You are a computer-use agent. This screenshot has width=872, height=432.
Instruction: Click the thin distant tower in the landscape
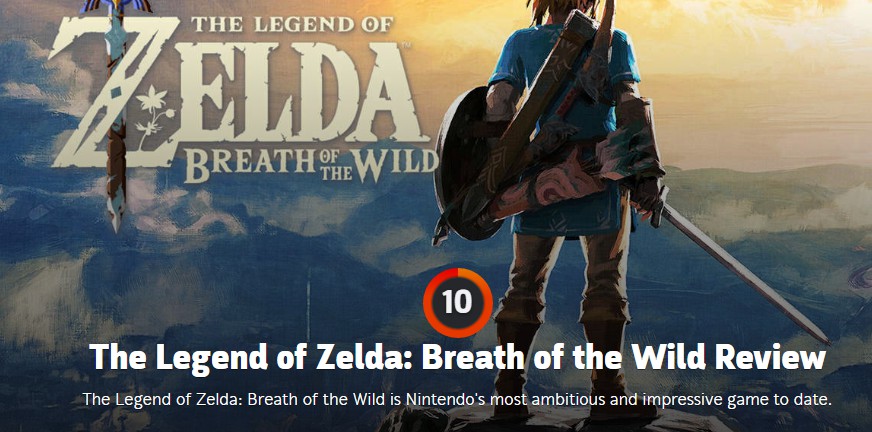308,304
